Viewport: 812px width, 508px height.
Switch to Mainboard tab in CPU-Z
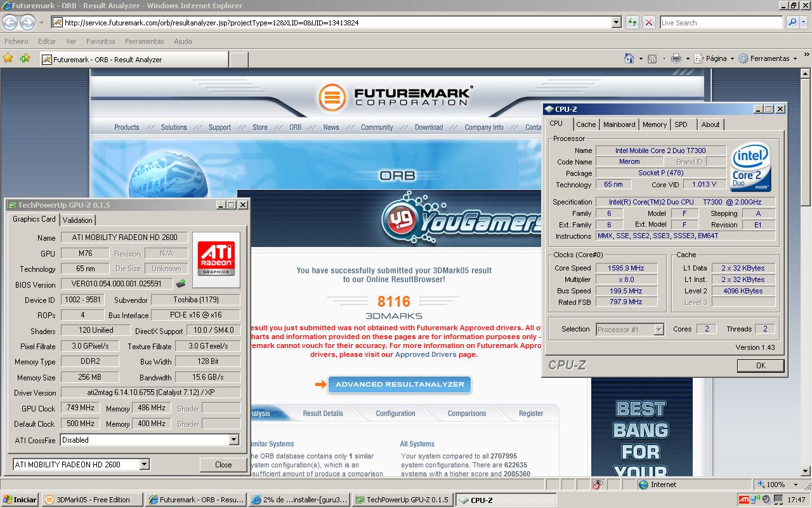619,124
